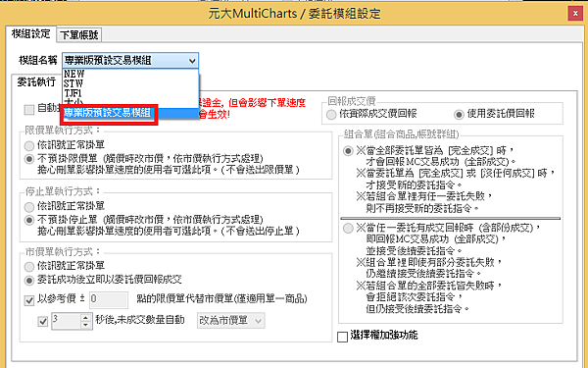The image size is (588, 368).
Task: Choose 依訊號正常掛單 under 市價單執行方式
Action: (28, 267)
